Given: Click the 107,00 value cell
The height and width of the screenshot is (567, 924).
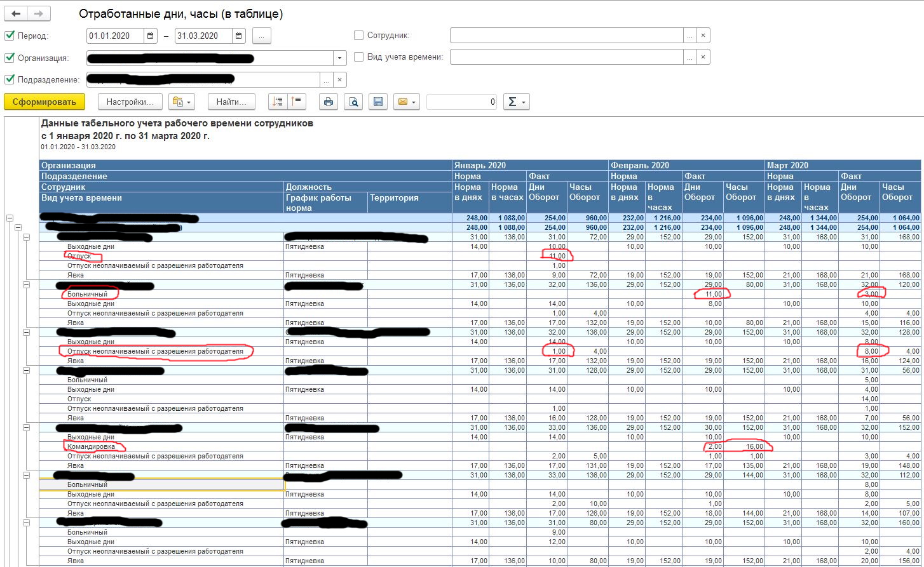Looking at the screenshot, I should tap(900, 513).
